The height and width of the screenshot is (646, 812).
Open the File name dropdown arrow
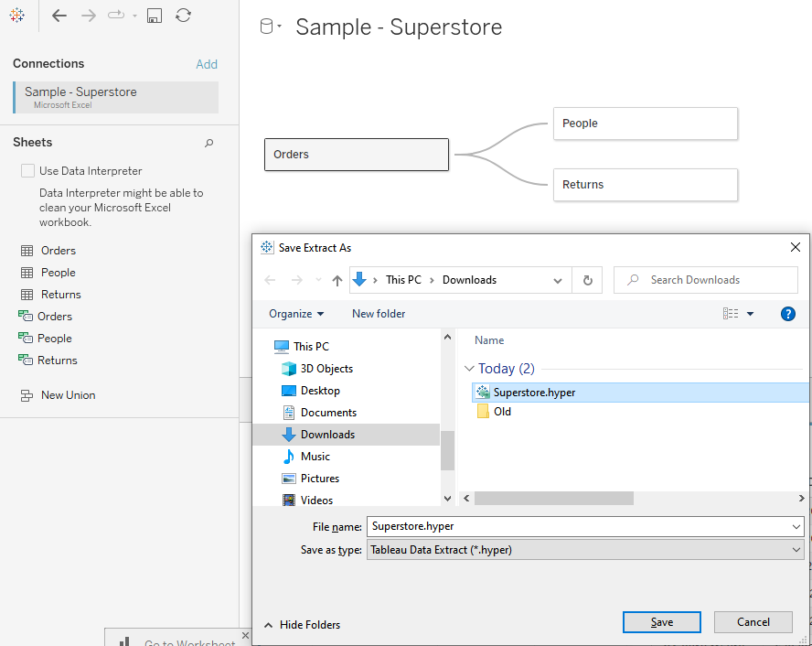tap(796, 527)
